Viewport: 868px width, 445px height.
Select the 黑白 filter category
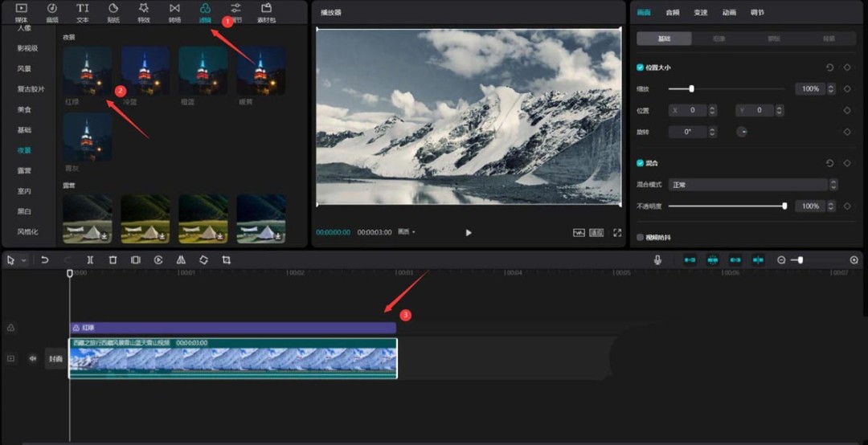(x=24, y=211)
